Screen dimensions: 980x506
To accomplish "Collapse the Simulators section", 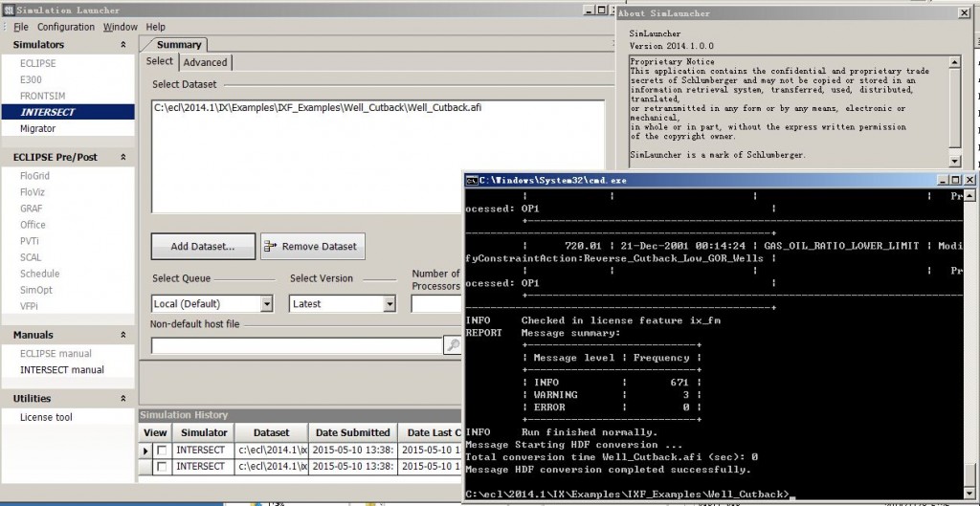I will pos(123,45).
